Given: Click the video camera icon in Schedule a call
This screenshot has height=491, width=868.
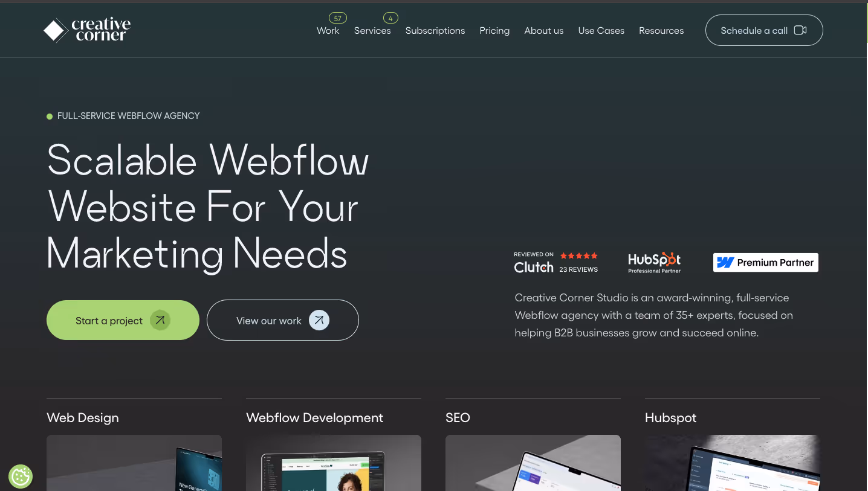Looking at the screenshot, I should 800,30.
